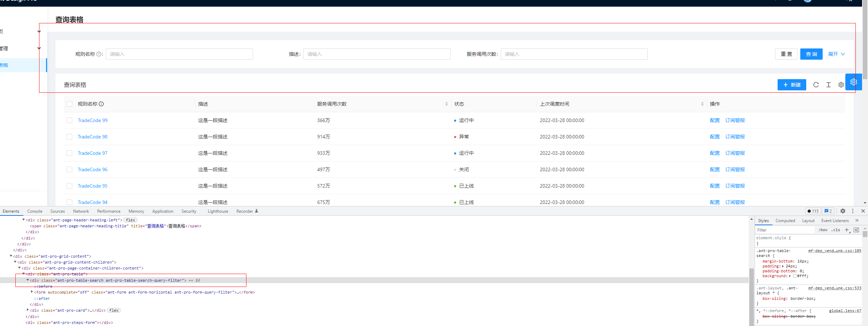The image size is (868, 326).
Task: Open the blue floating theme settings gear
Action: coord(854,82)
